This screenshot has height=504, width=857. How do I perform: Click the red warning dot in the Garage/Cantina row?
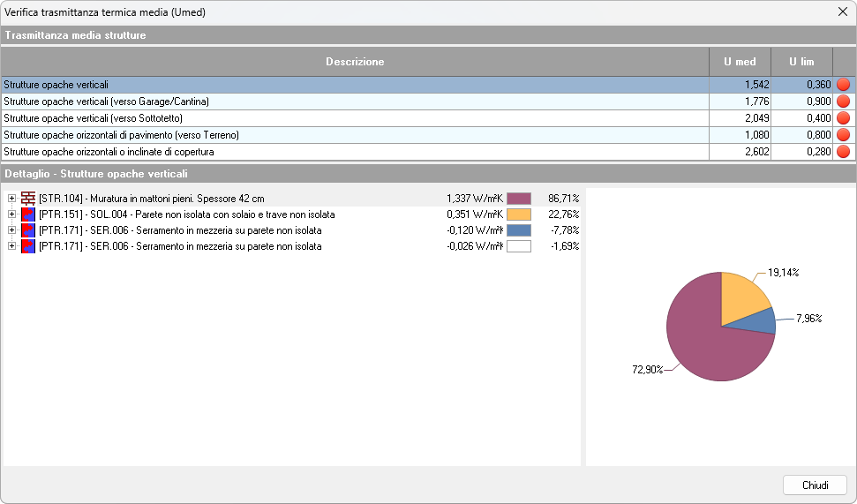click(x=843, y=102)
